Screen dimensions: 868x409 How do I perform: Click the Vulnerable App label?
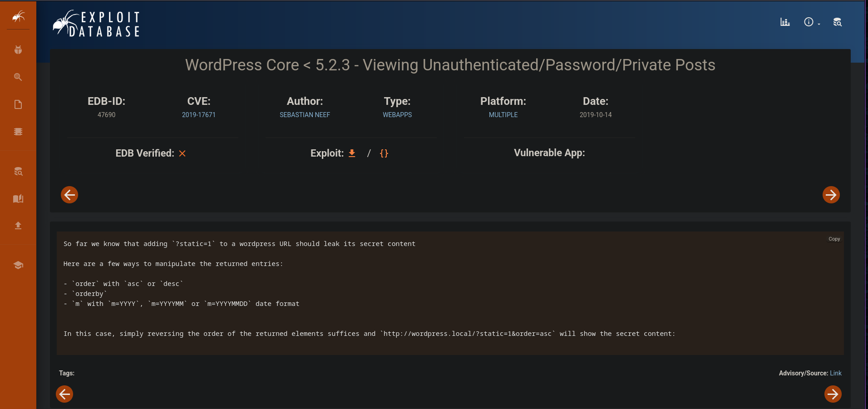click(x=549, y=153)
